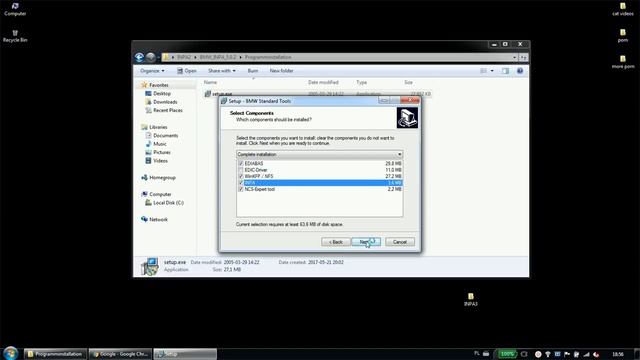Enable the EDIC-Driver component checkbox
This screenshot has height=360, width=640.
click(x=241, y=170)
